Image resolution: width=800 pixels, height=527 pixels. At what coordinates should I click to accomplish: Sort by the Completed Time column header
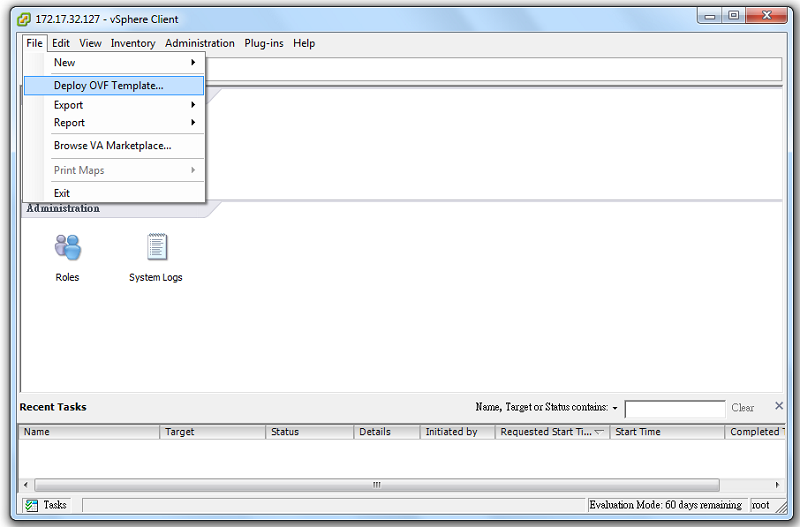point(755,432)
